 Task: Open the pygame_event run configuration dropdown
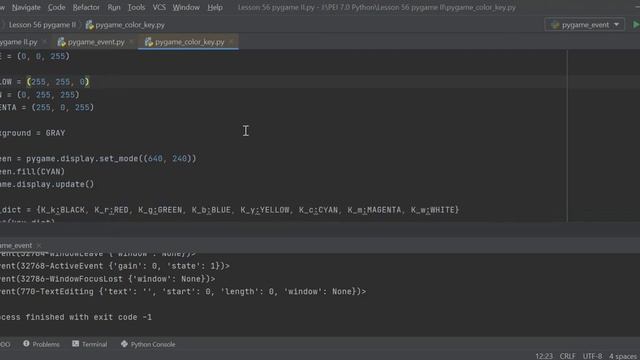point(584,25)
